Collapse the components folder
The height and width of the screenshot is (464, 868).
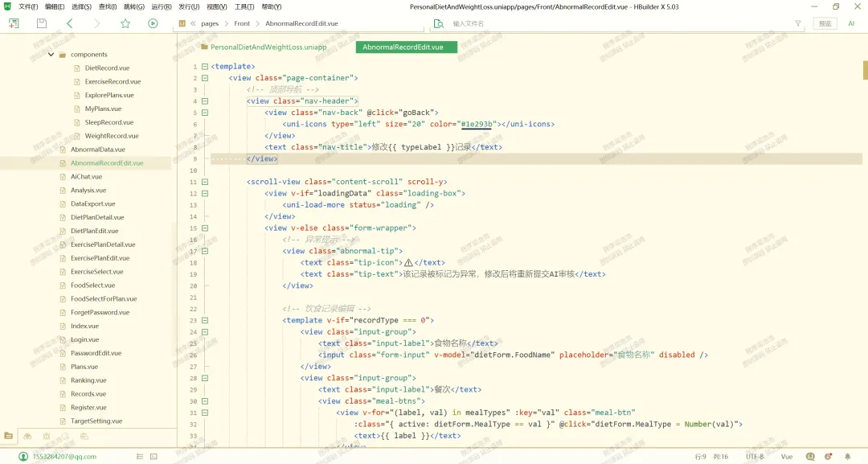[51, 54]
